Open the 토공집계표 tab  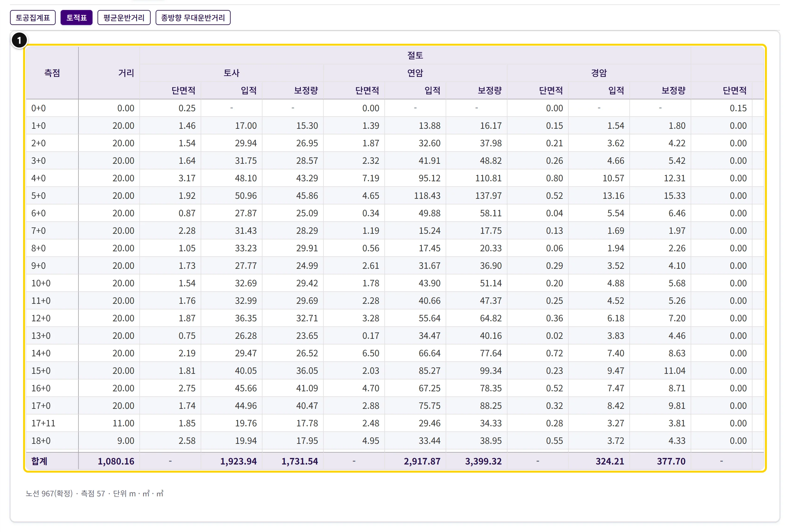(32, 18)
